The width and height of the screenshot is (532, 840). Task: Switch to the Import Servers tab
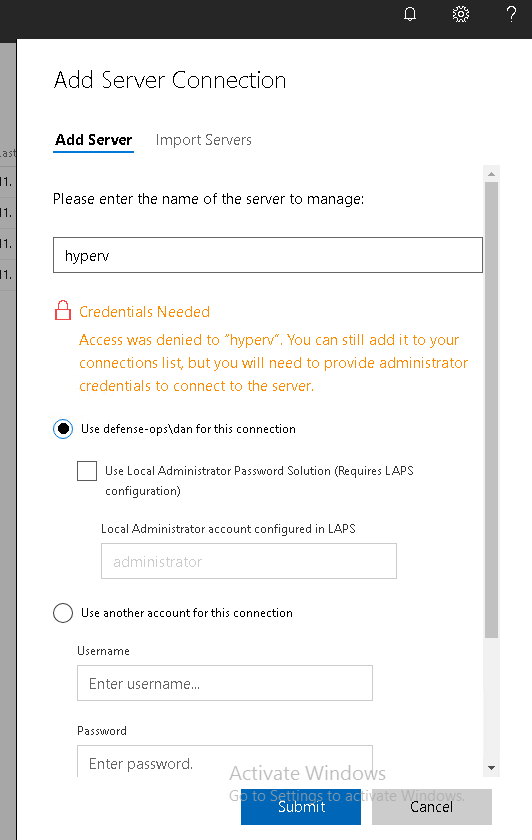click(204, 140)
